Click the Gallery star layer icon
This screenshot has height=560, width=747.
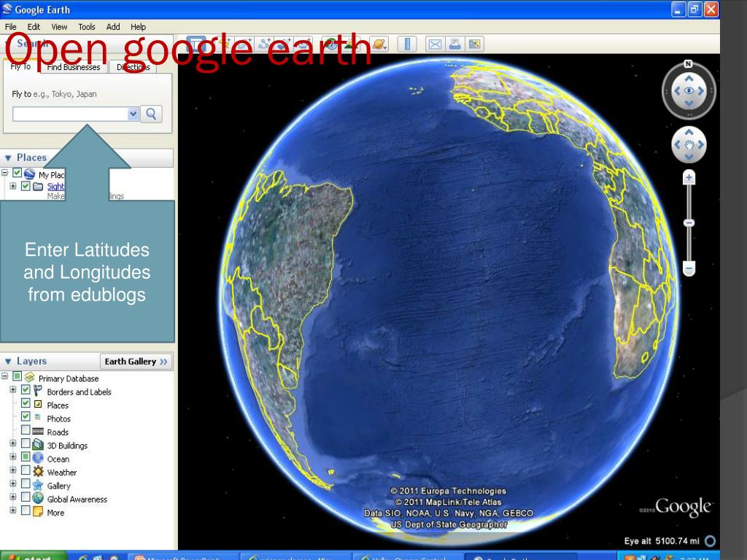point(38,485)
